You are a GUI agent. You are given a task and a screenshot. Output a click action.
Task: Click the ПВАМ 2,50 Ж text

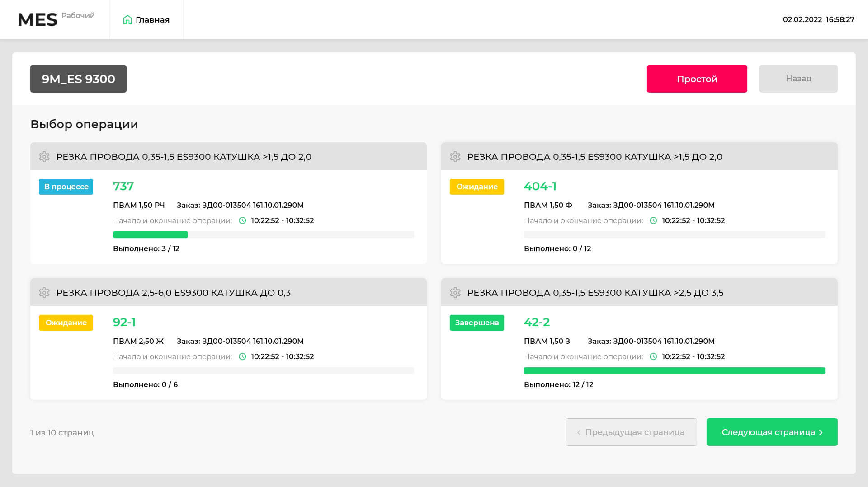(x=138, y=341)
